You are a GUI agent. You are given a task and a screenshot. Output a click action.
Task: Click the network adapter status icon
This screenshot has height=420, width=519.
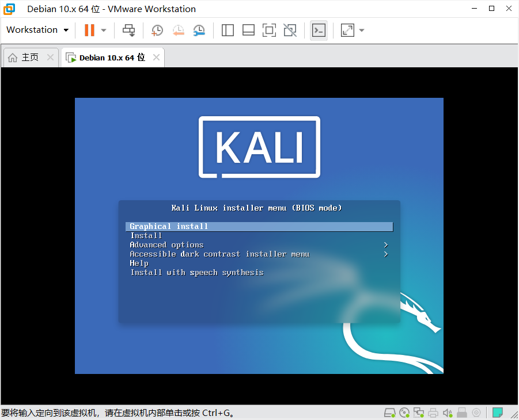(419, 413)
